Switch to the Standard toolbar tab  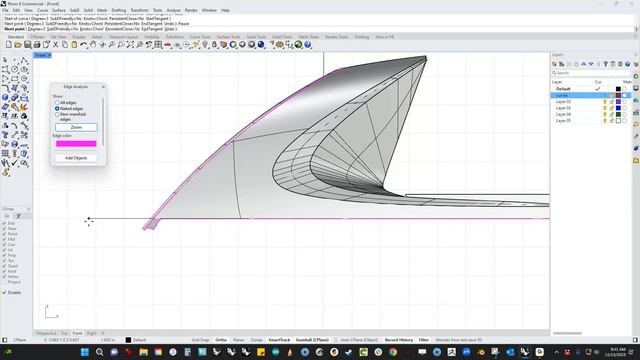pos(16,37)
